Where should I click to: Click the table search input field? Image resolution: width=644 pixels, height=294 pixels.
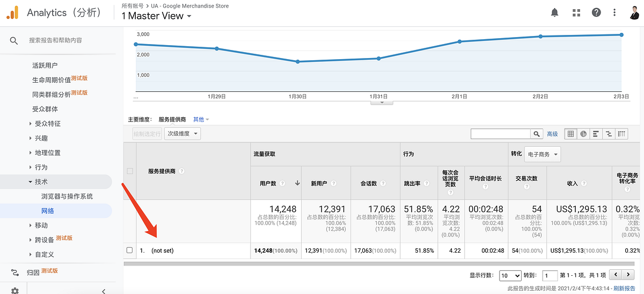pos(500,134)
